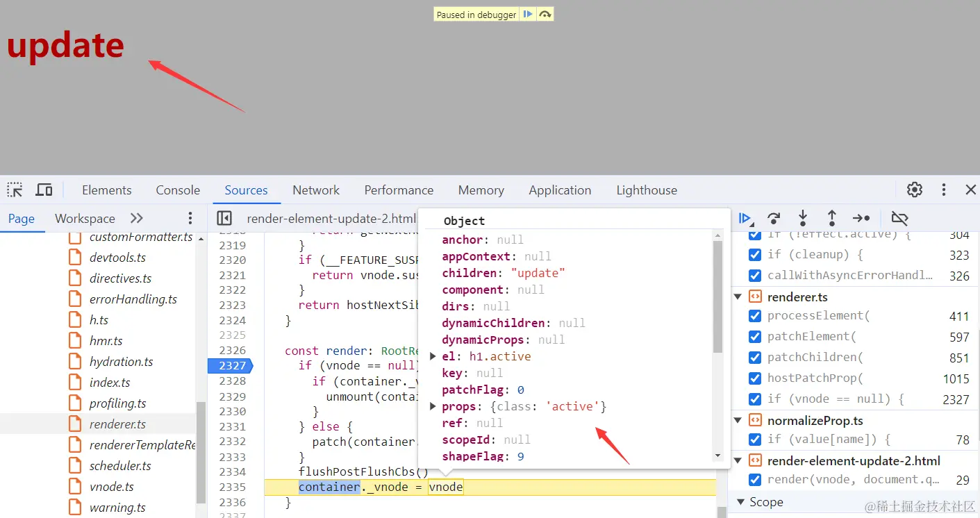Toggle processElement( breakpoint checkbox

pos(755,316)
